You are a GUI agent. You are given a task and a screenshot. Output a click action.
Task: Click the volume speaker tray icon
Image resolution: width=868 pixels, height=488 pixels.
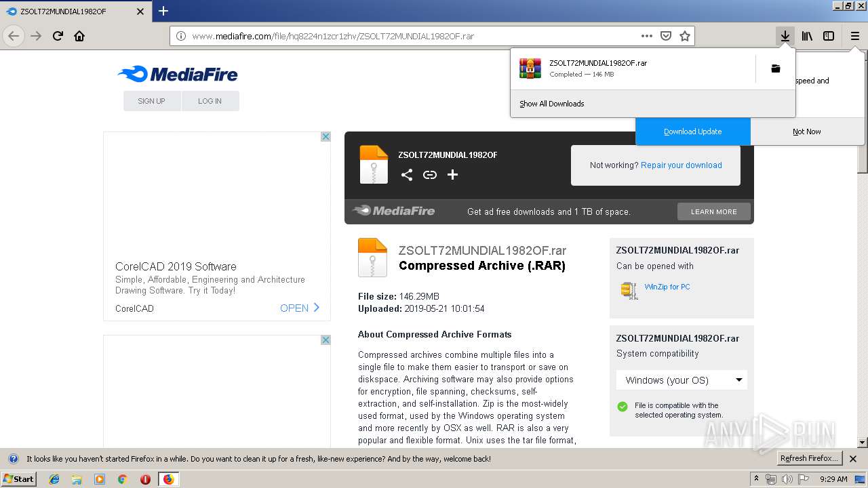click(x=787, y=479)
